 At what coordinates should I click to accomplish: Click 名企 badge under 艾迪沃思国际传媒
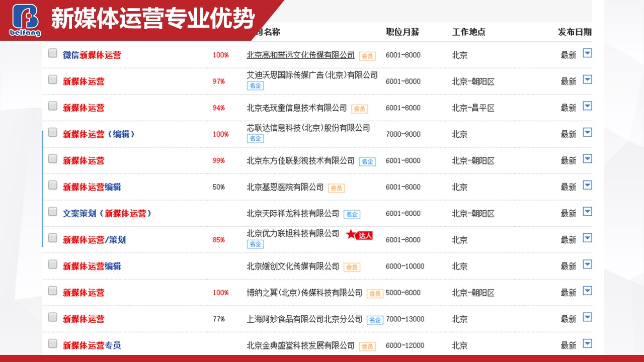255,86
